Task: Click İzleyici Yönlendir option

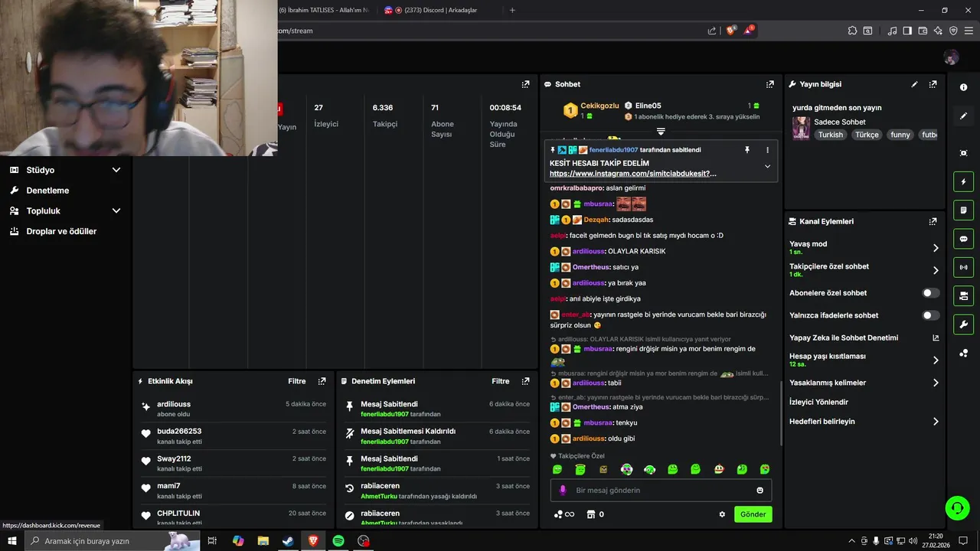Action: click(x=818, y=402)
